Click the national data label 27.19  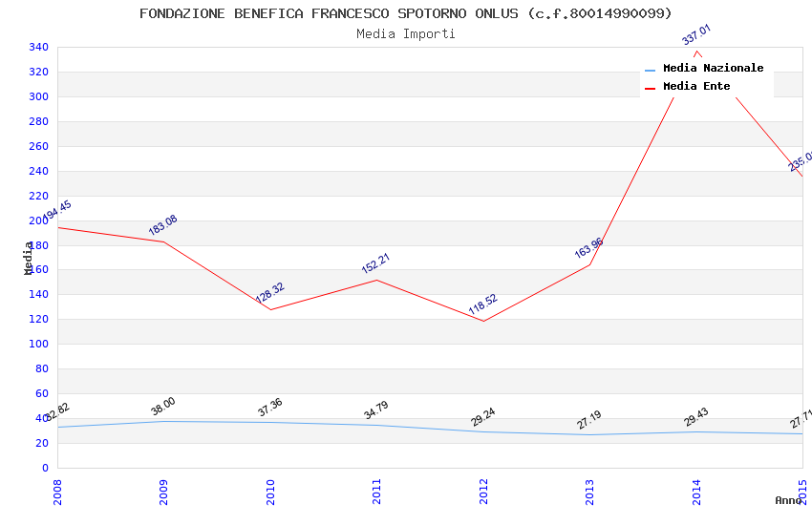589,419
